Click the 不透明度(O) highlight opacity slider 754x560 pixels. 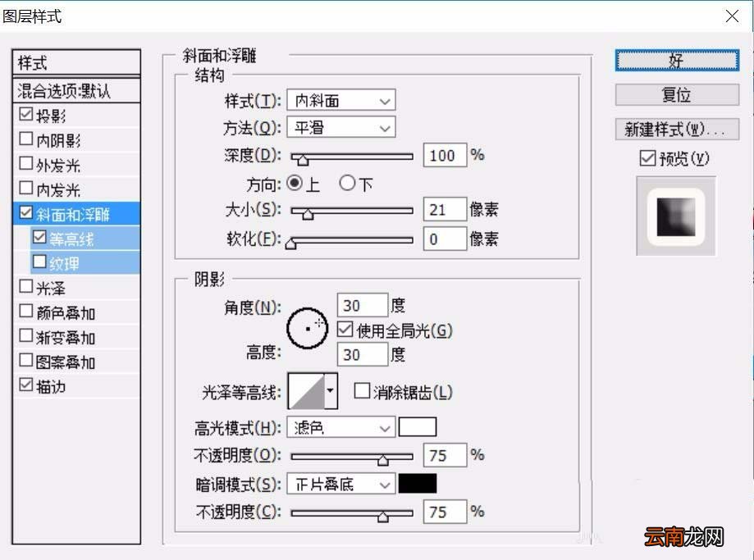(351, 458)
